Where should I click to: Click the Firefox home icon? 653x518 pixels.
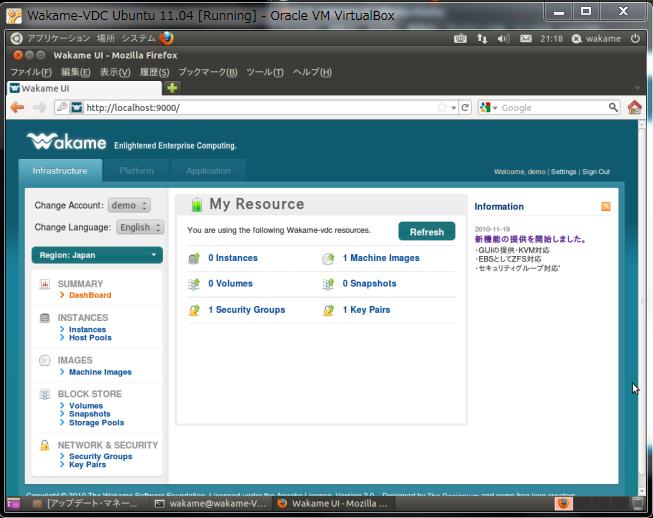[x=635, y=107]
